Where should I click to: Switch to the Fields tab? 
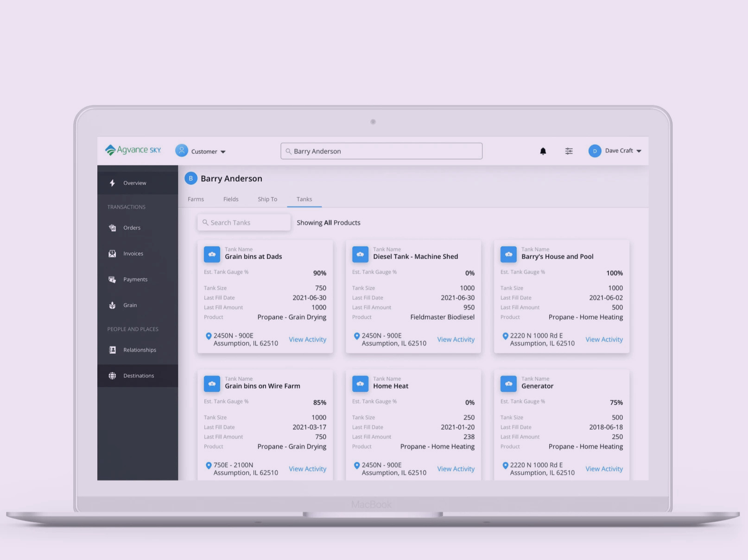pyautogui.click(x=231, y=199)
